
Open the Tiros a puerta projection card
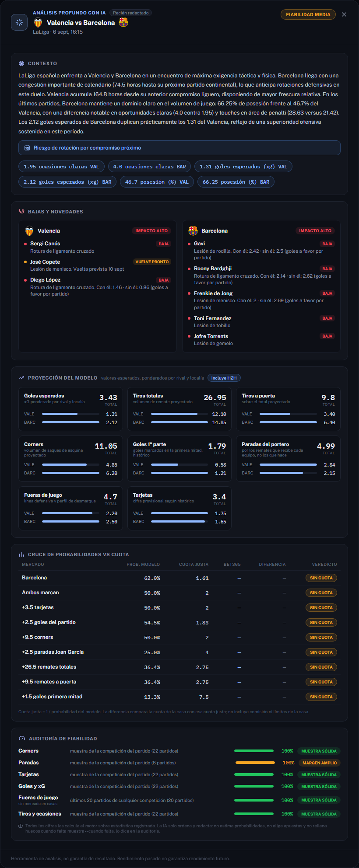[288, 409]
